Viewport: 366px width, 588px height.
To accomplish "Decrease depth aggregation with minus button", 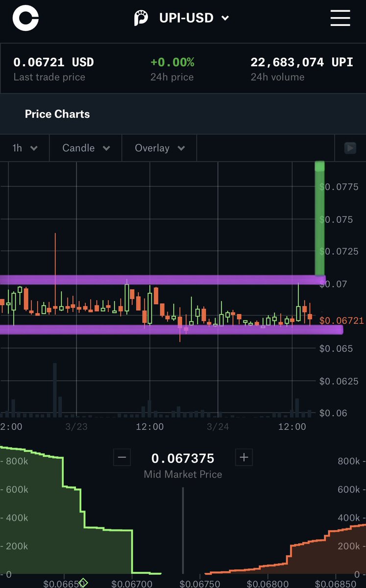I will (x=122, y=458).
